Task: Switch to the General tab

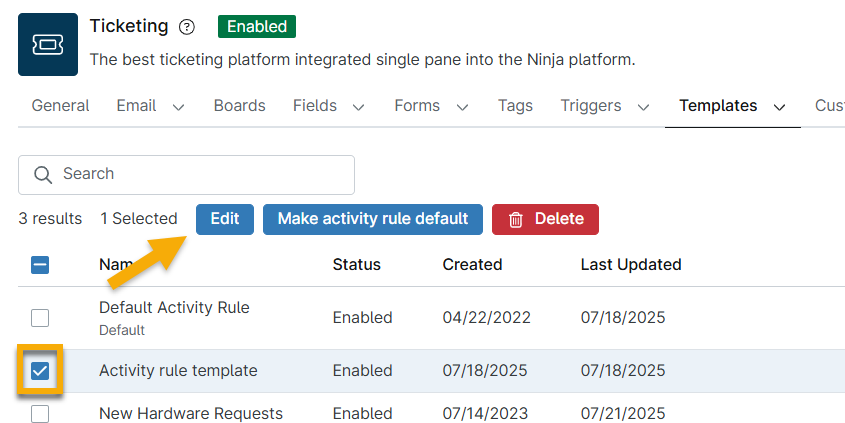Action: coord(60,106)
